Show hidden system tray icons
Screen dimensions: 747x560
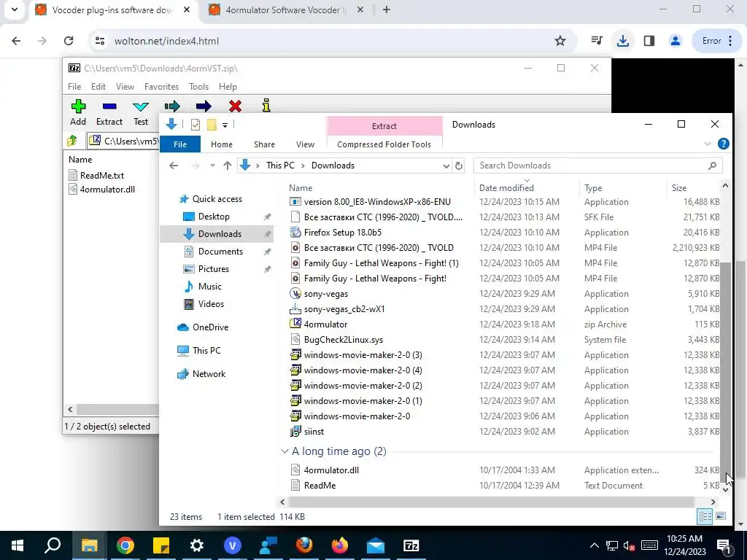tap(594, 545)
